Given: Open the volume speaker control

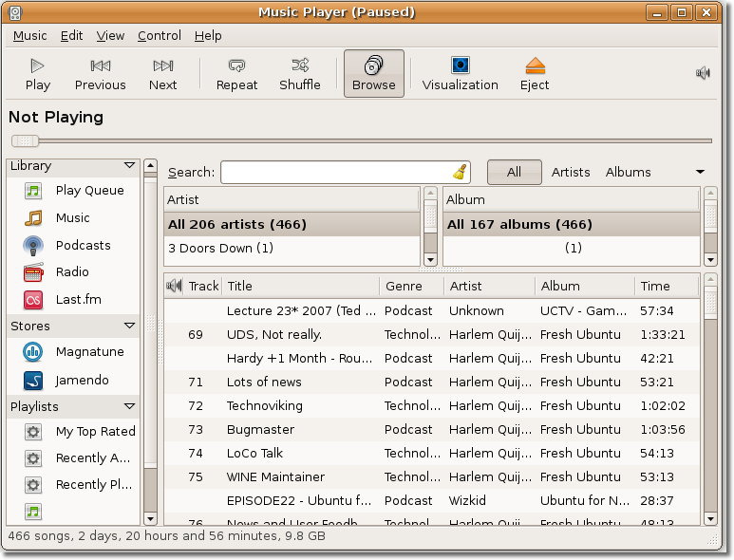Looking at the screenshot, I should (x=703, y=72).
